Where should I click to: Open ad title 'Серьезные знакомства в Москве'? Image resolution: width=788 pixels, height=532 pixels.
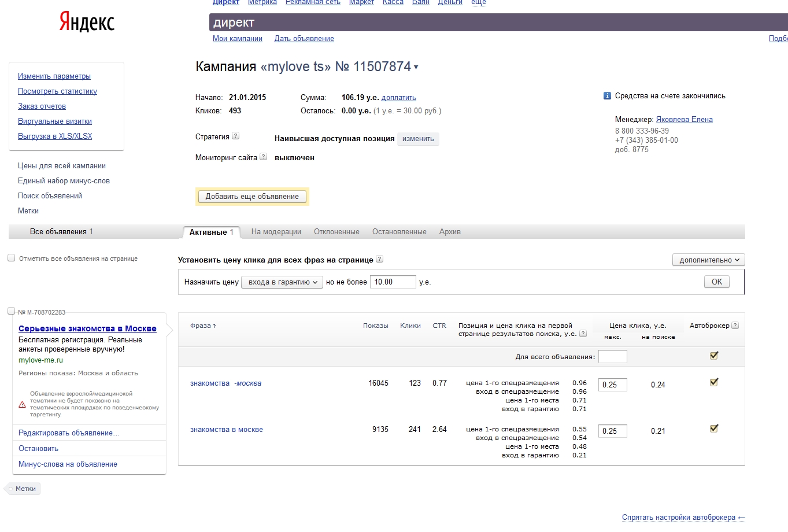87,328
